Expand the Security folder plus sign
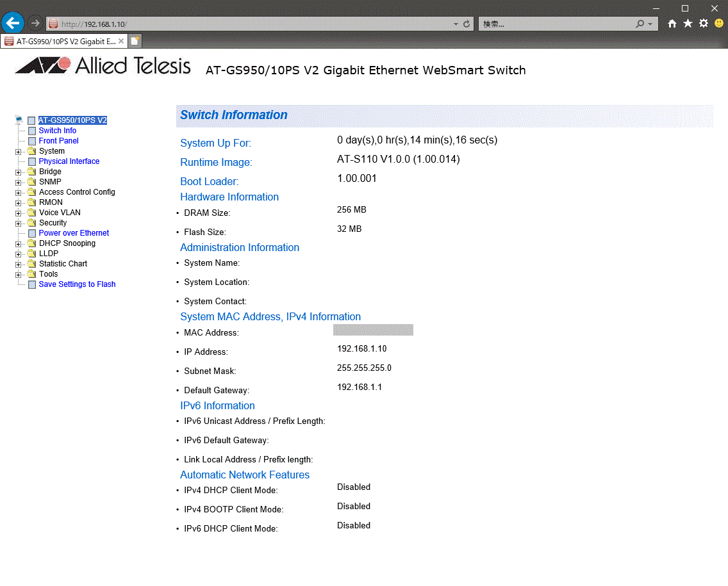The width and height of the screenshot is (728, 586). pyautogui.click(x=18, y=223)
